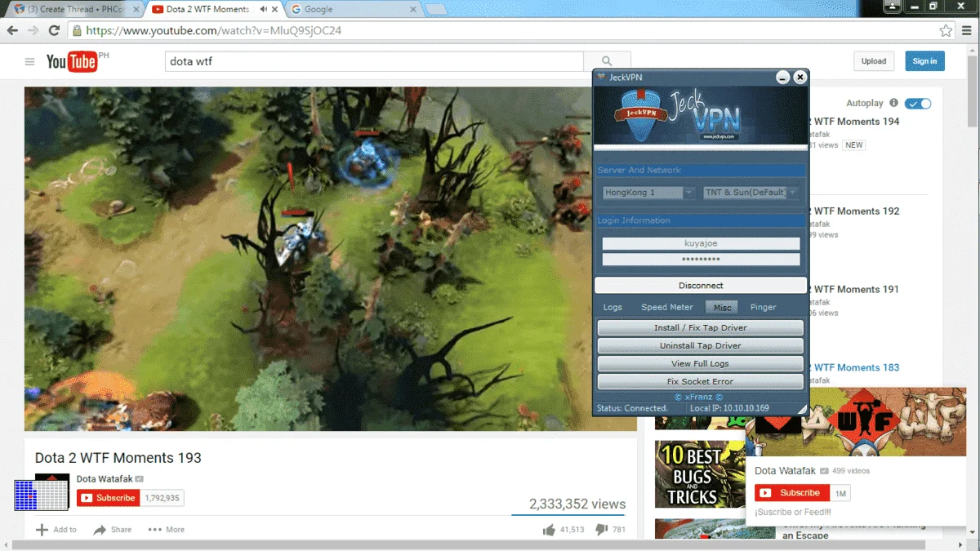Viewport: 980px width, 551px height.
Task: Click the blue Sign in button
Action: point(924,61)
